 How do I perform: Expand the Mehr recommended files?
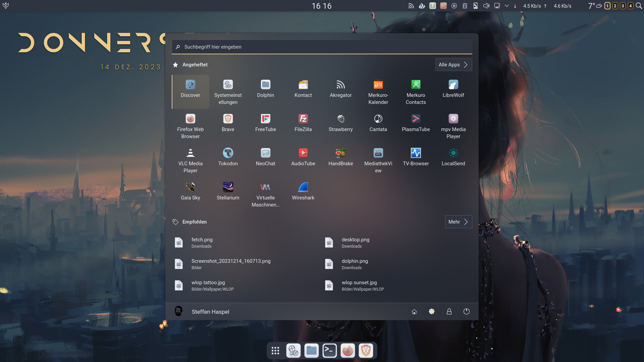click(458, 222)
